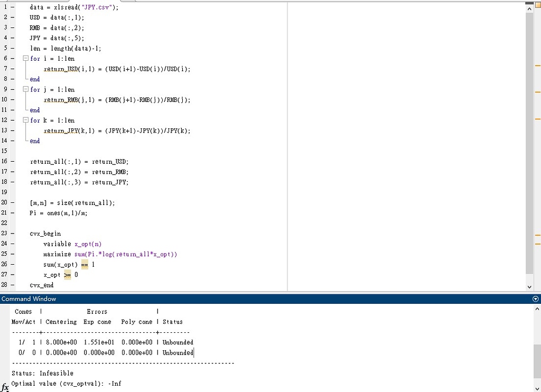
Task: Click the highlighted >= operator on line 27
Action: 67,275
